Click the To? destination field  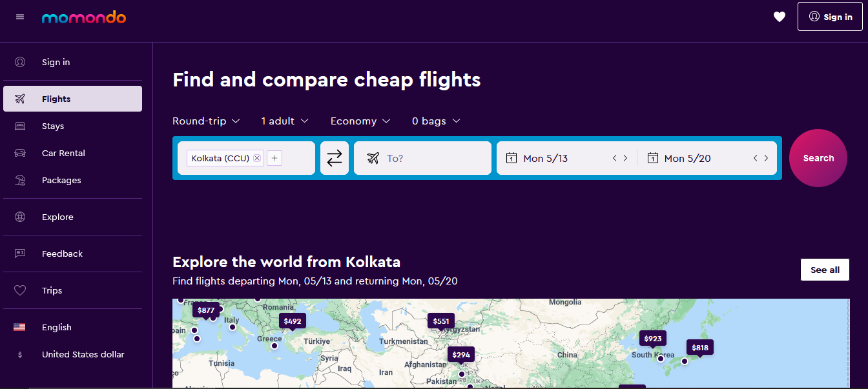tap(422, 158)
